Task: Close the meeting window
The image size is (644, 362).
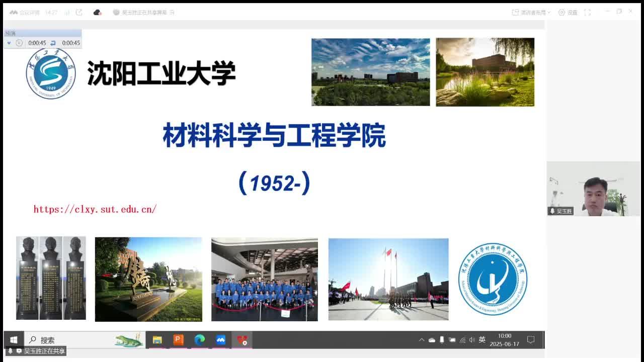Action: click(631, 11)
